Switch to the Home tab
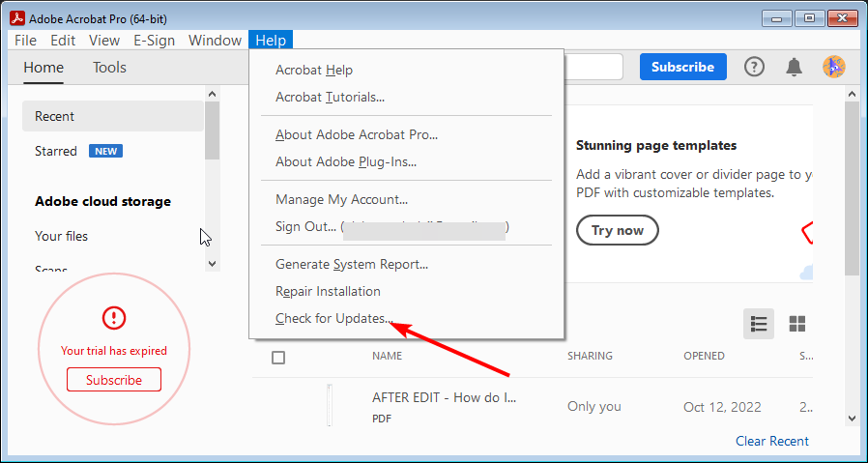Viewport: 868px width, 463px height. [x=43, y=68]
